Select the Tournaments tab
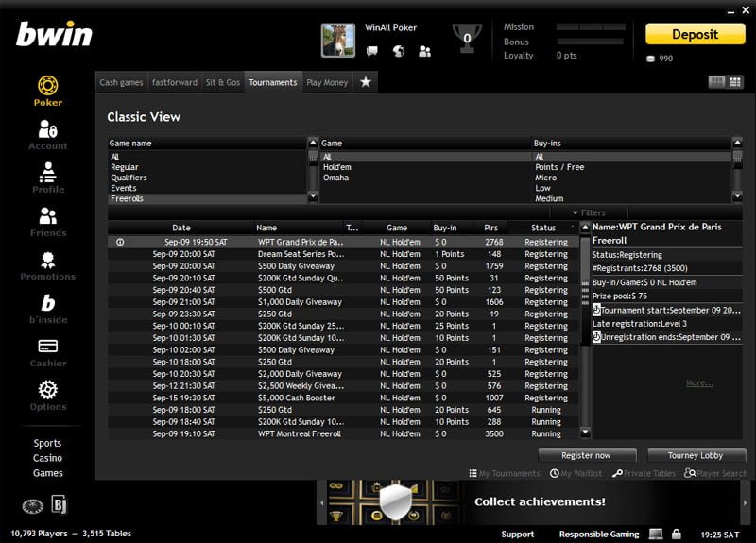Image resolution: width=756 pixels, height=543 pixels. (x=273, y=82)
